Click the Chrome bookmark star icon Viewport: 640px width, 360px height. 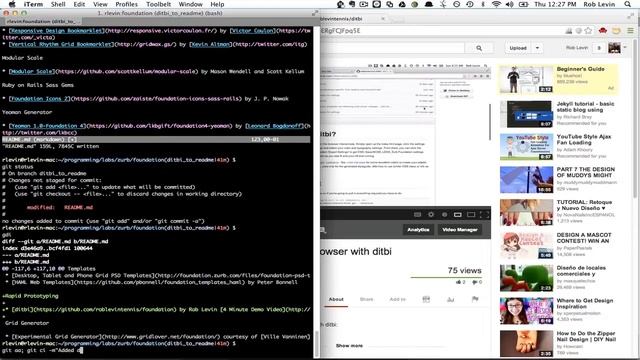588,31
